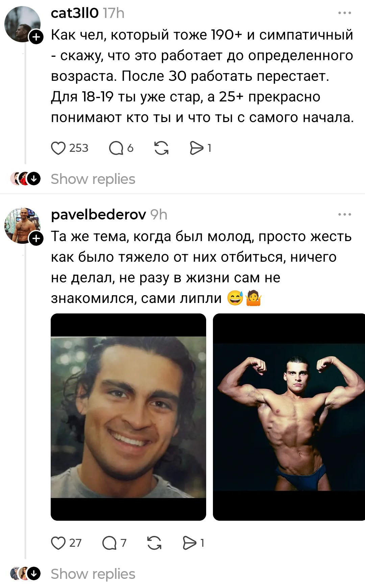Expand Show replies under cat3ll0's comment
Image resolution: width=365 pixels, height=588 pixels.
pos(93,179)
